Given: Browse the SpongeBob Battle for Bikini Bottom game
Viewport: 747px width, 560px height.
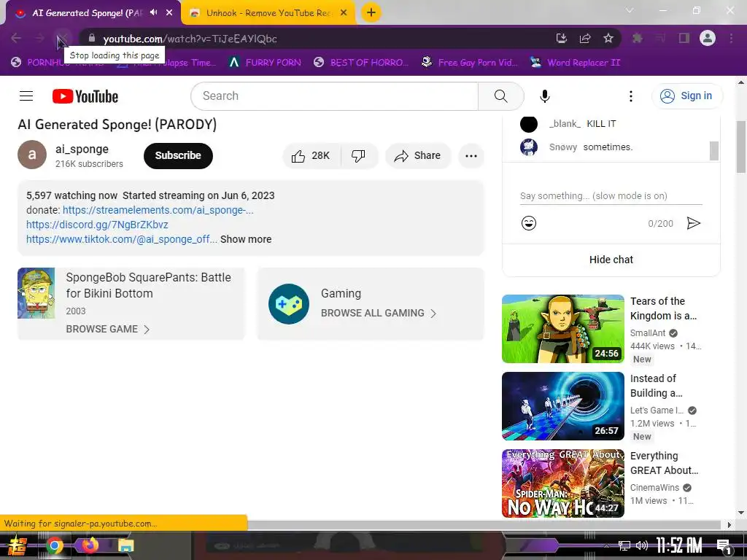Looking at the screenshot, I should coord(108,329).
